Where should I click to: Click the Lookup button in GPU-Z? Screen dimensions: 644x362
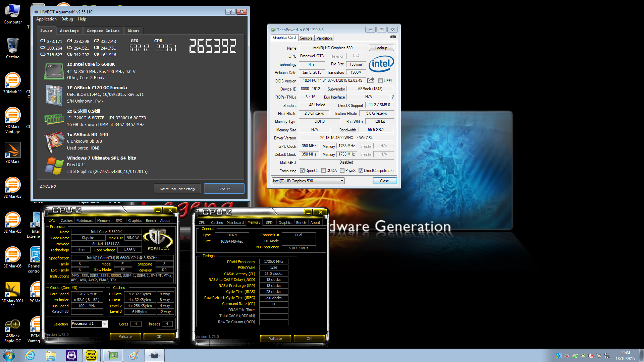[381, 48]
